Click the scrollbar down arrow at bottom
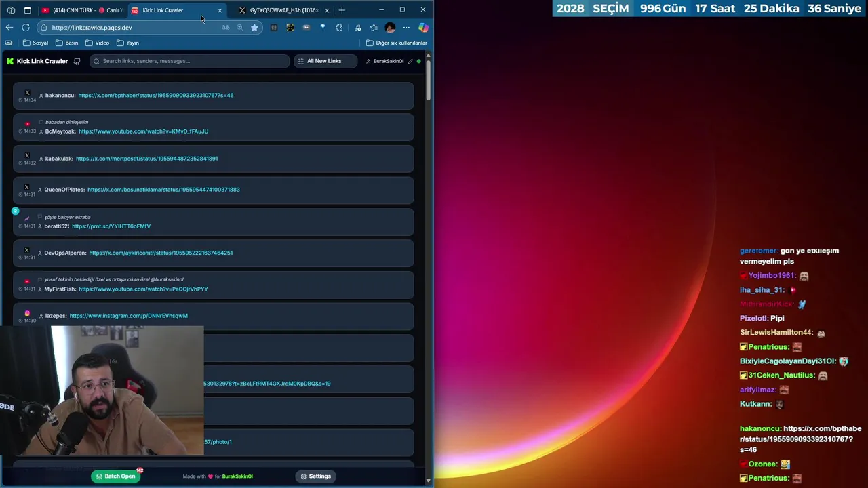The width and height of the screenshot is (868, 488). pos(428,481)
